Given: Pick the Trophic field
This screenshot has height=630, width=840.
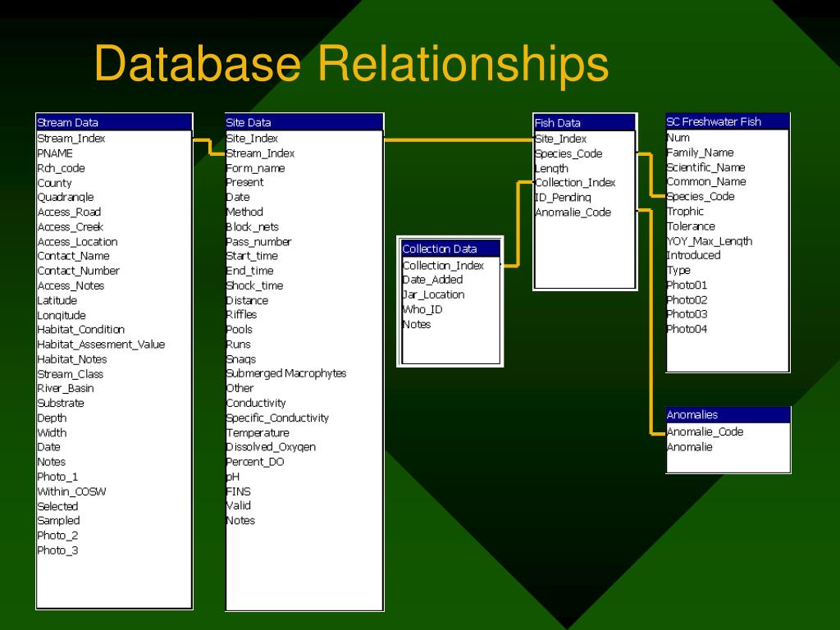Looking at the screenshot, I should [685, 212].
